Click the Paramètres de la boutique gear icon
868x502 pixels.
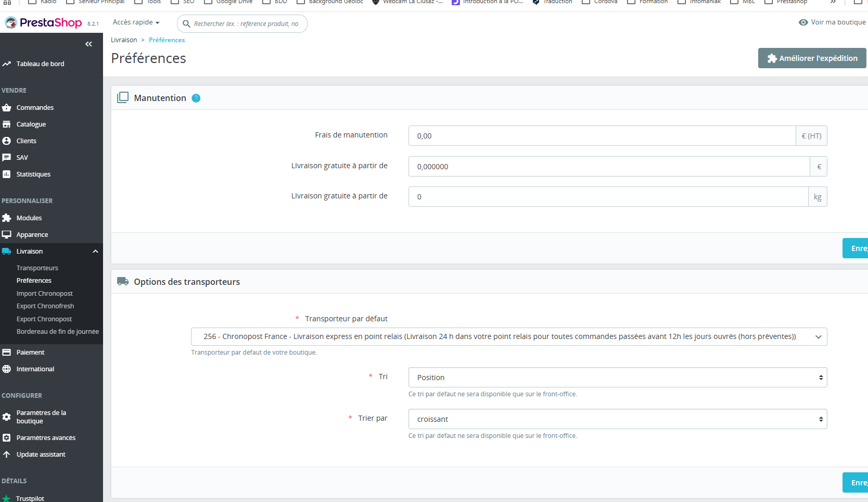pyautogui.click(x=6, y=417)
